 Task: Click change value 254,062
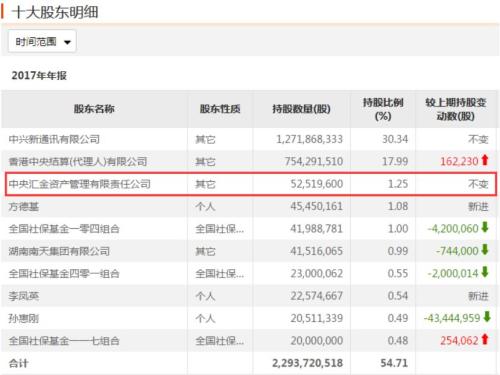click(x=459, y=340)
